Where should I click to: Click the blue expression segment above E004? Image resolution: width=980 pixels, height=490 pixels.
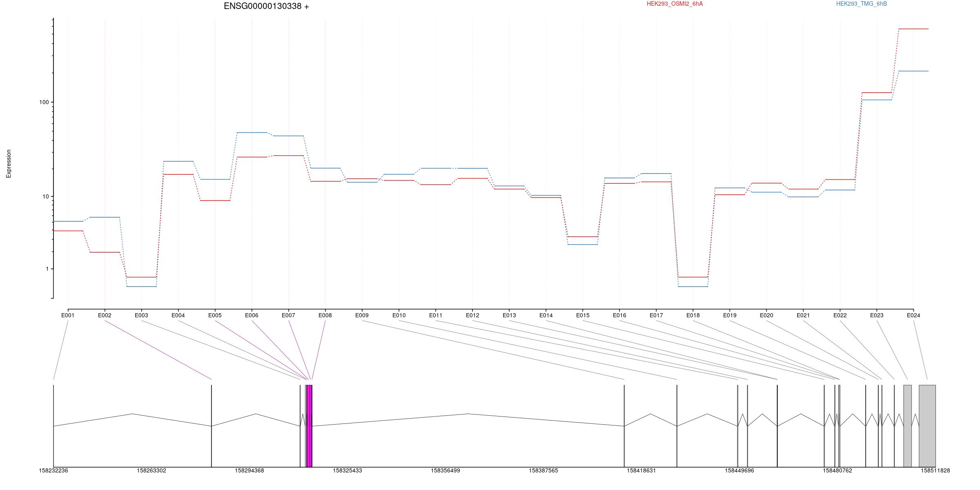click(x=178, y=161)
